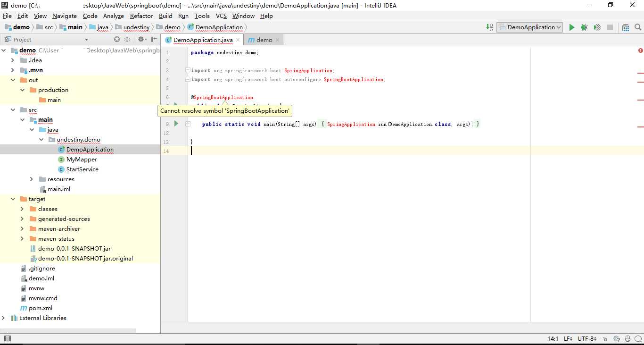Image resolution: width=644 pixels, height=345 pixels.
Task: Fold the import statements block
Action: pyautogui.click(x=188, y=70)
